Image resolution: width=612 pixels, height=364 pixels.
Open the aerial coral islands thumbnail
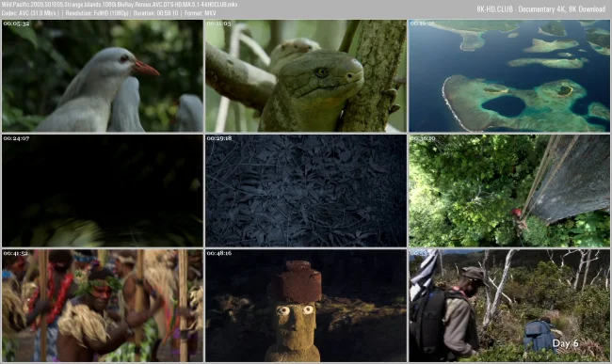[x=509, y=75]
